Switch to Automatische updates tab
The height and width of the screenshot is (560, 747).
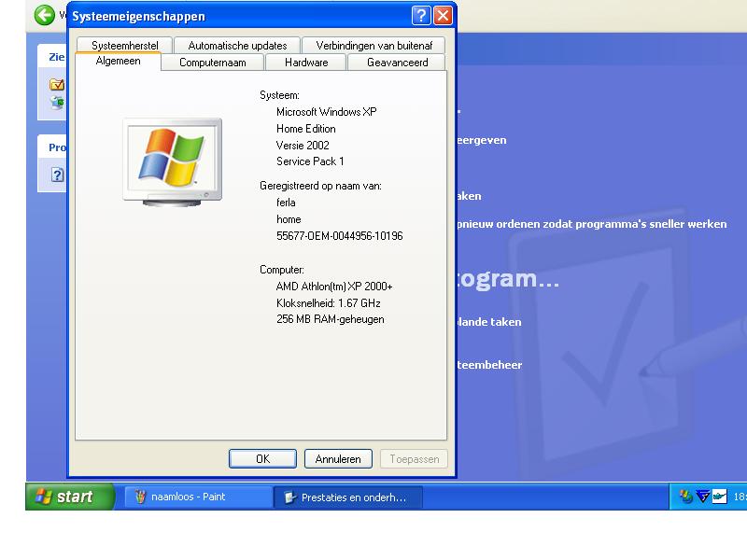pos(237,45)
